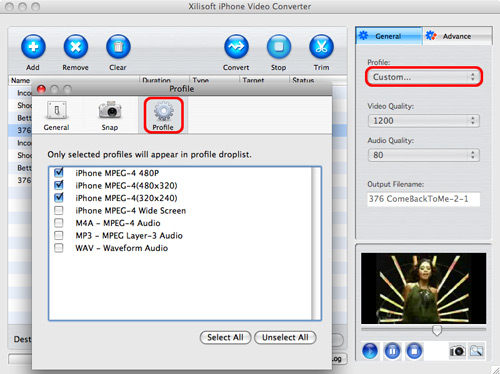Click the iPhone MPEG-4 Wide Screen label
The height and width of the screenshot is (374, 500).
click(130, 211)
